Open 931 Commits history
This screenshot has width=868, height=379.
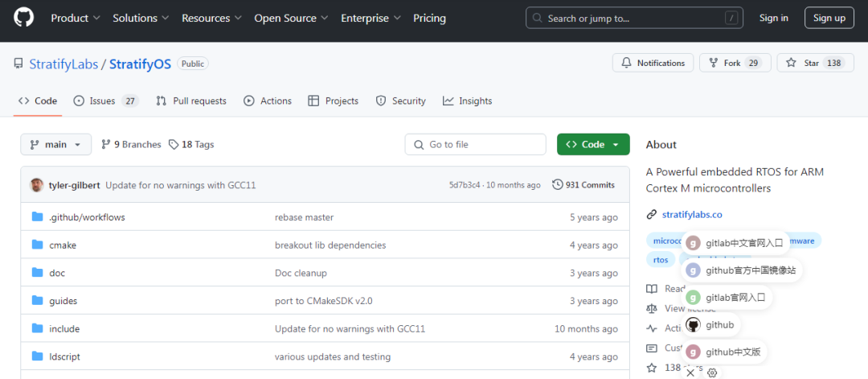583,185
